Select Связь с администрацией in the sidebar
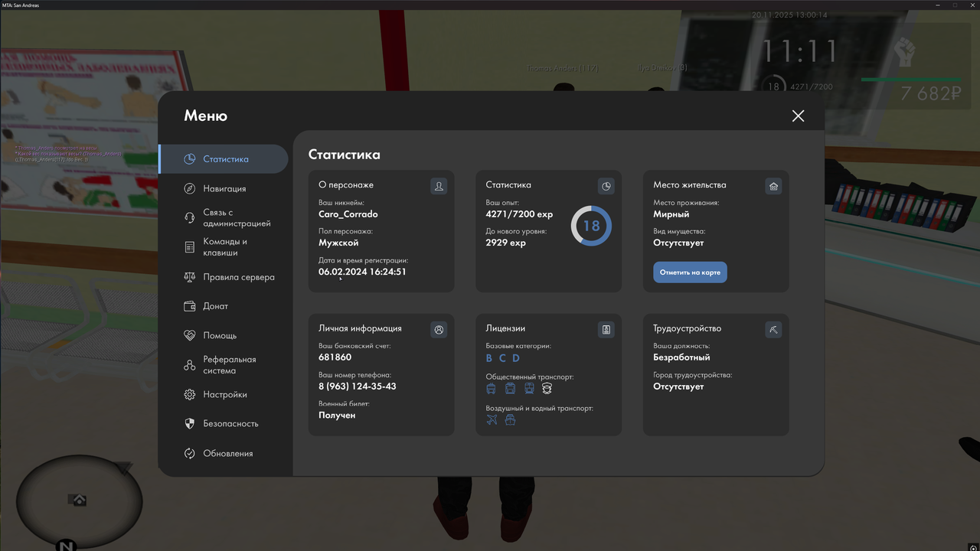This screenshot has height=551, width=980. tap(224, 218)
